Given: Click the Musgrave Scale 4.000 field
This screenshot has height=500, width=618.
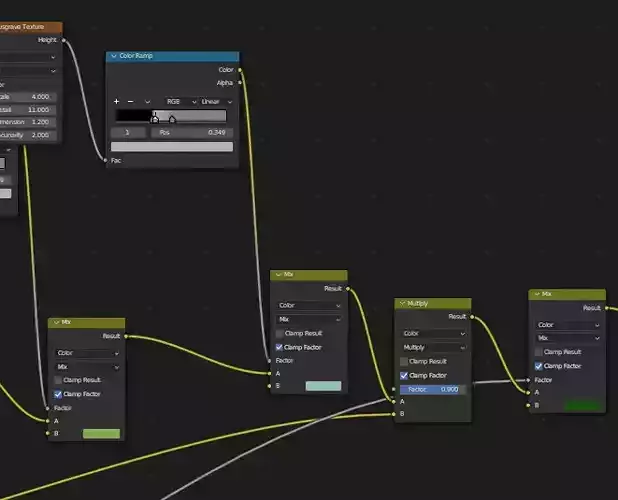Looking at the screenshot, I should click(28, 97).
